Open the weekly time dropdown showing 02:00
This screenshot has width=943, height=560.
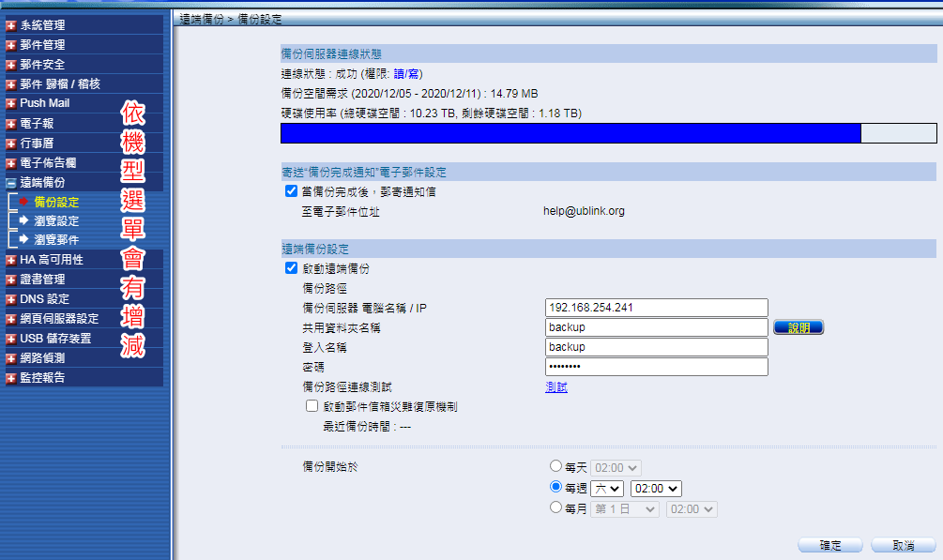(x=656, y=488)
